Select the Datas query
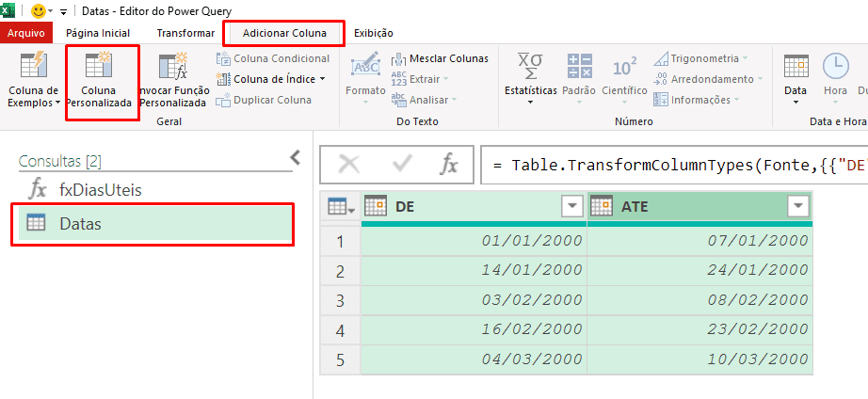Image resolution: width=868 pixels, height=399 pixels. 155,224
